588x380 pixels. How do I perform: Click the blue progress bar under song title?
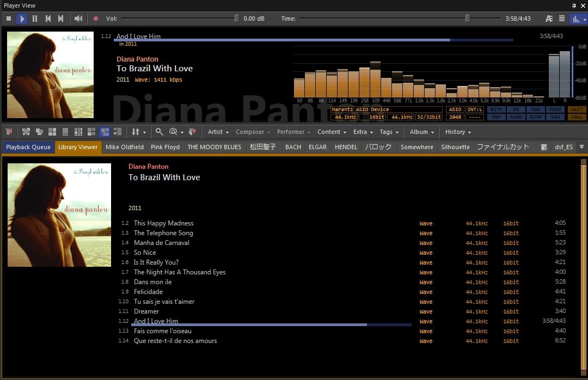(x=314, y=40)
